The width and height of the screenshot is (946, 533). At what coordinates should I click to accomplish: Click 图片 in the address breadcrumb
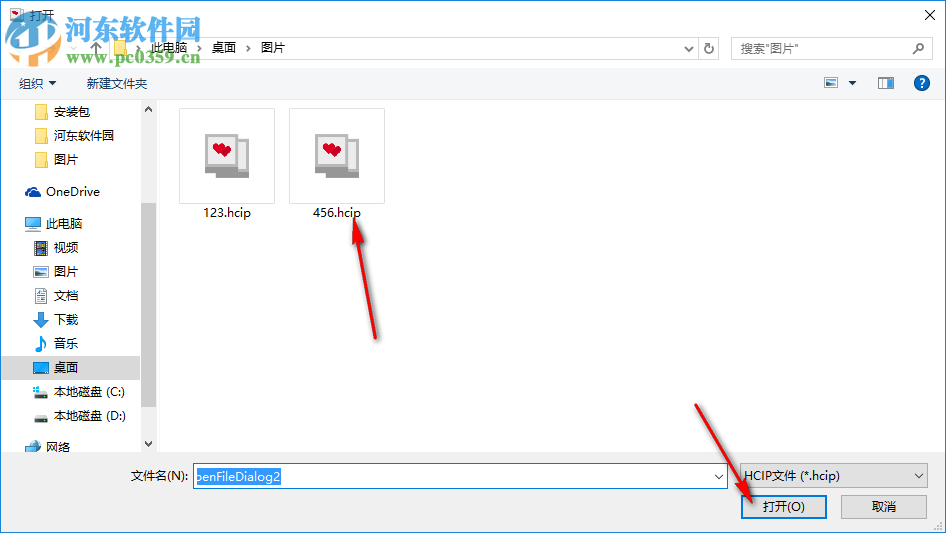point(273,48)
